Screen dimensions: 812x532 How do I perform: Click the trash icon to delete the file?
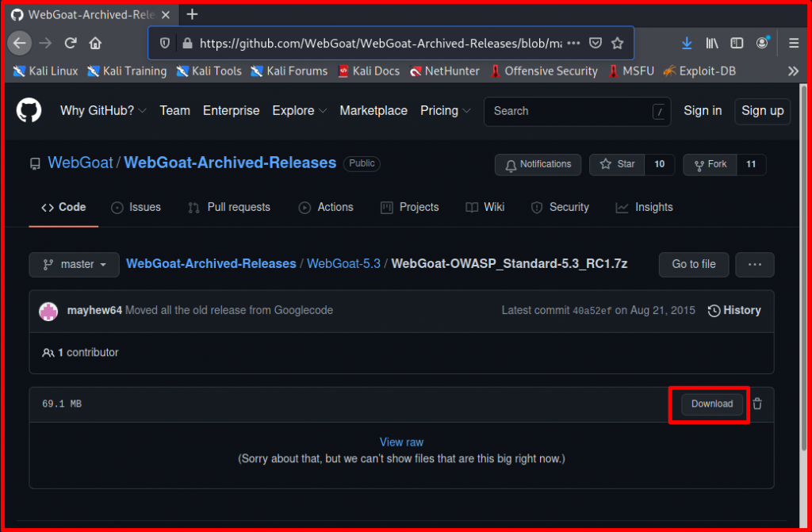[x=757, y=404]
